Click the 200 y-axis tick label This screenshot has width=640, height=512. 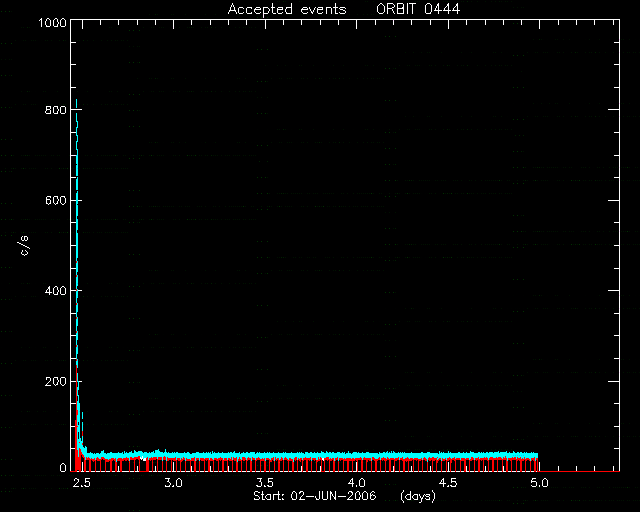56,381
